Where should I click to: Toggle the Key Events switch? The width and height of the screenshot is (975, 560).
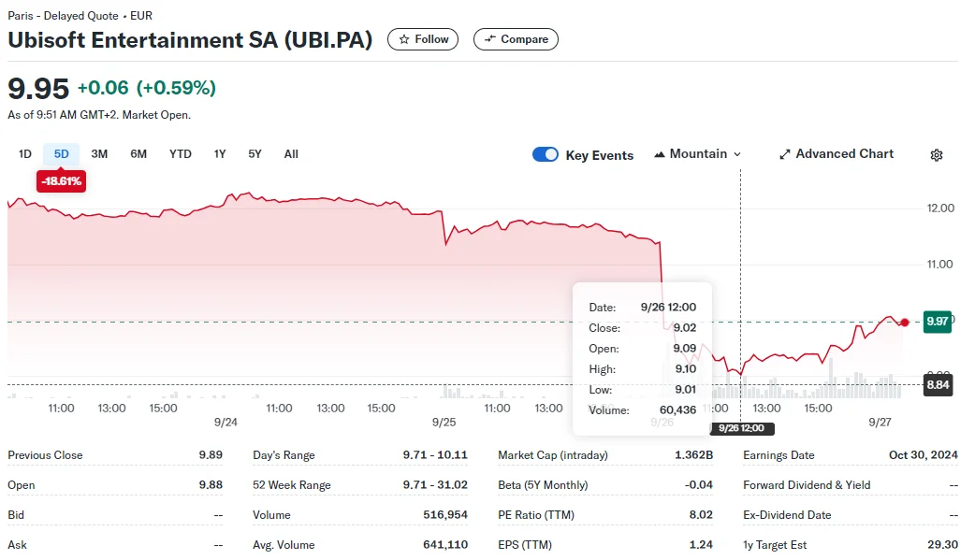click(x=546, y=154)
